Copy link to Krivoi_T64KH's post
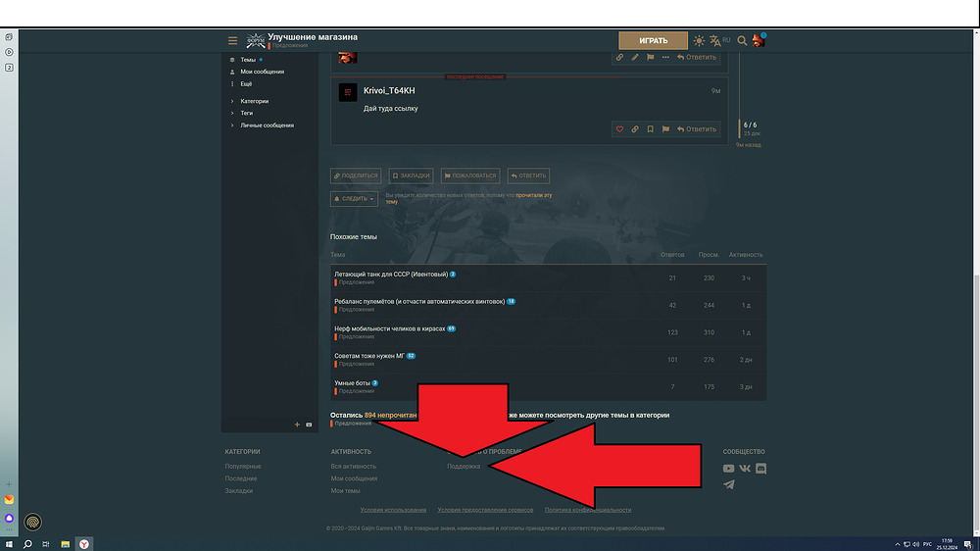Viewport: 980px width, 551px height. (634, 128)
